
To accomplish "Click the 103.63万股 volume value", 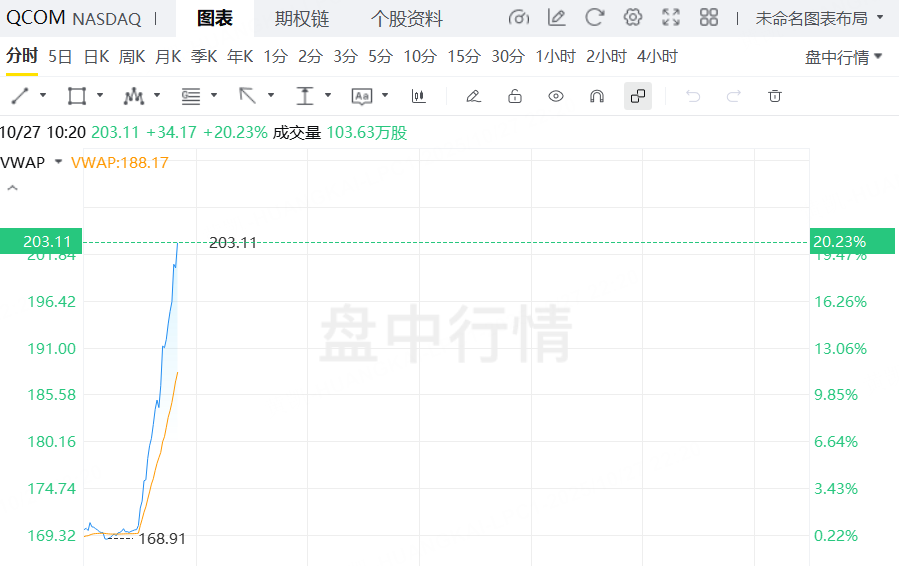I will click(367, 133).
